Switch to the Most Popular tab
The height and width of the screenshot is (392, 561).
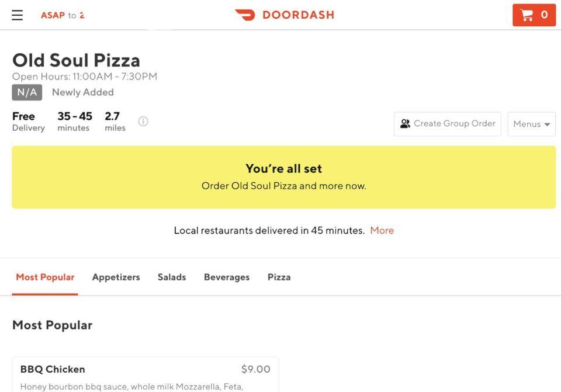point(45,277)
